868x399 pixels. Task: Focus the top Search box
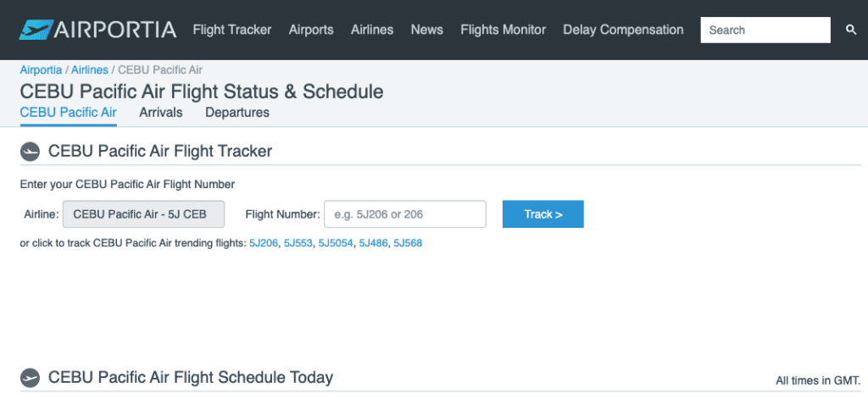(765, 30)
